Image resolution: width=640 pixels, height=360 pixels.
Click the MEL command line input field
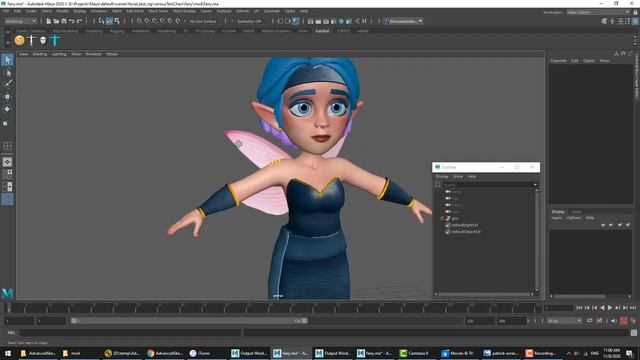[x=131, y=333]
